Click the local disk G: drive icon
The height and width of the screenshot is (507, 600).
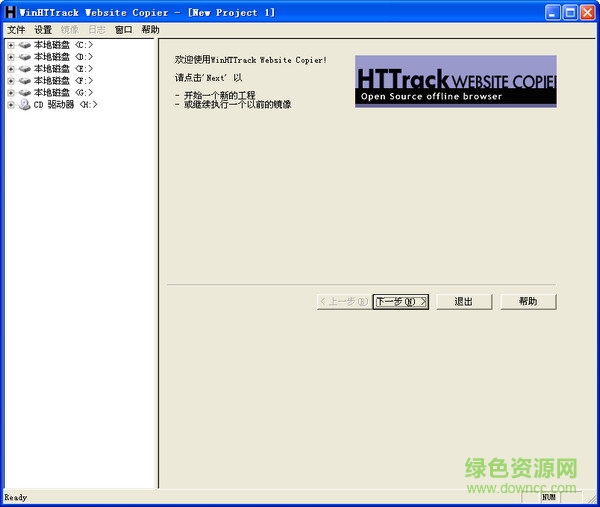coord(25,93)
